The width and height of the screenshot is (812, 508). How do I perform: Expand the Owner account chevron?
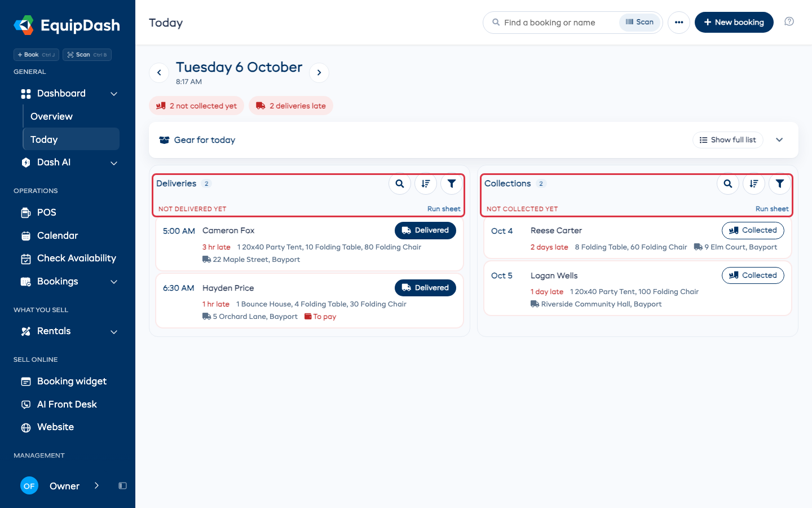tap(96, 485)
